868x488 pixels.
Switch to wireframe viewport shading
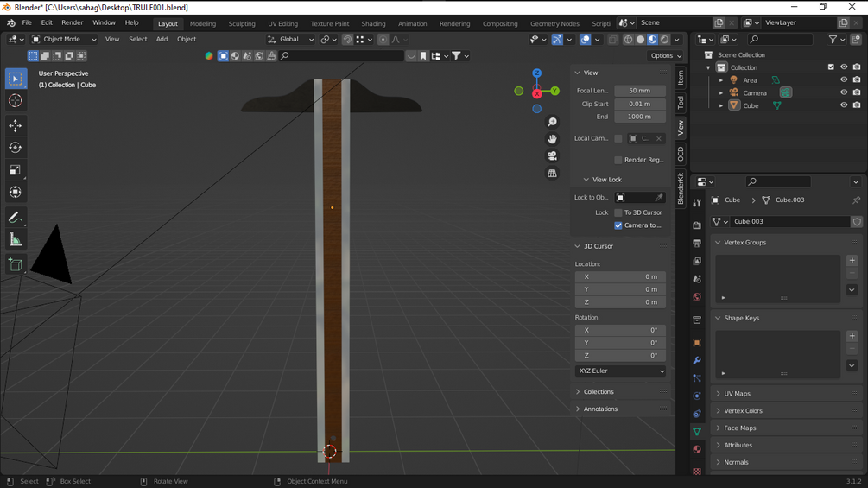point(628,39)
